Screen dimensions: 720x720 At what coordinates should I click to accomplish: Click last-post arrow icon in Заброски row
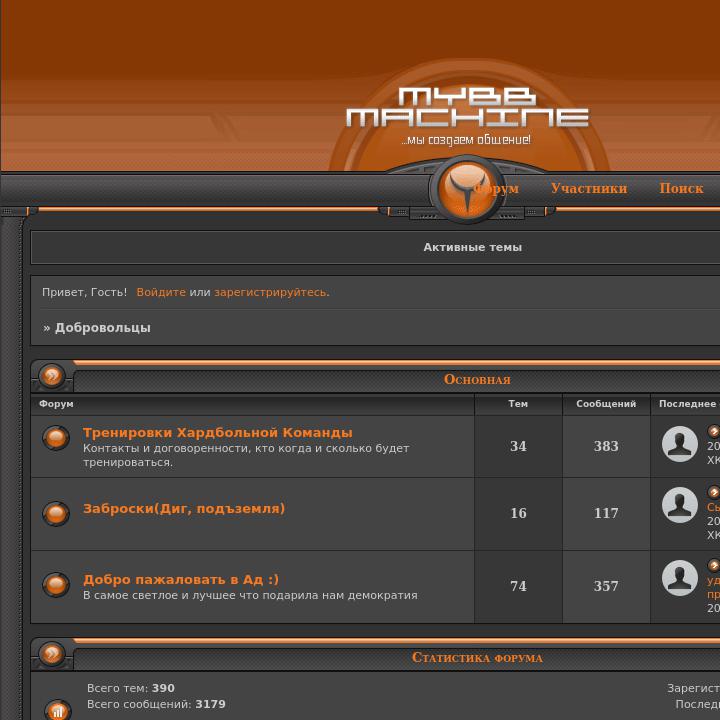click(x=714, y=492)
